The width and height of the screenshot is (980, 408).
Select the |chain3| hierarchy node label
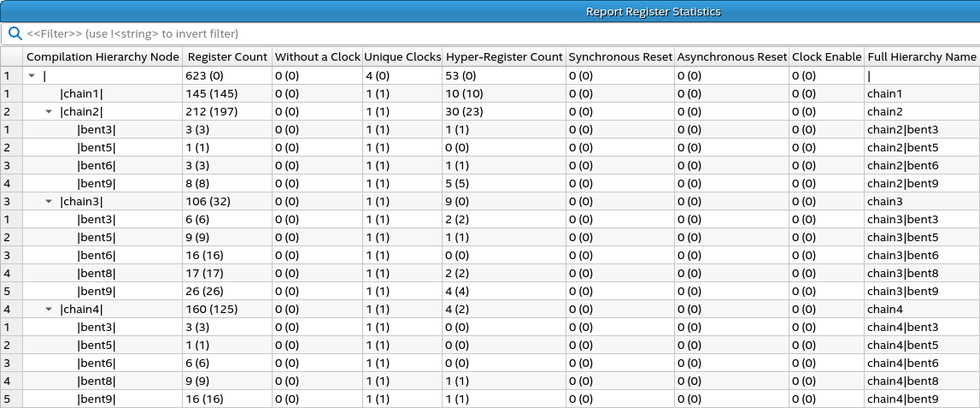click(x=81, y=202)
